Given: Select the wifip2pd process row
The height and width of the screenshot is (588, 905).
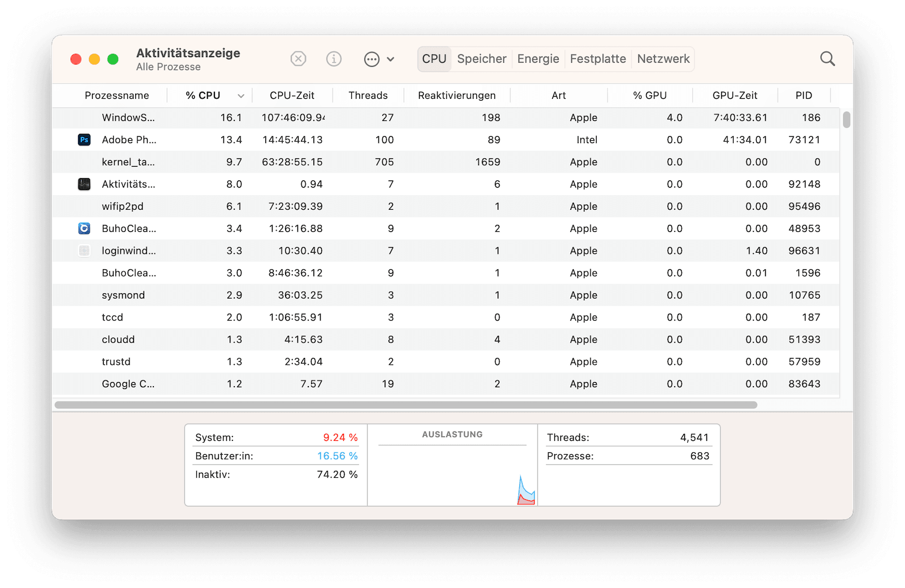Looking at the screenshot, I should click(x=446, y=206).
